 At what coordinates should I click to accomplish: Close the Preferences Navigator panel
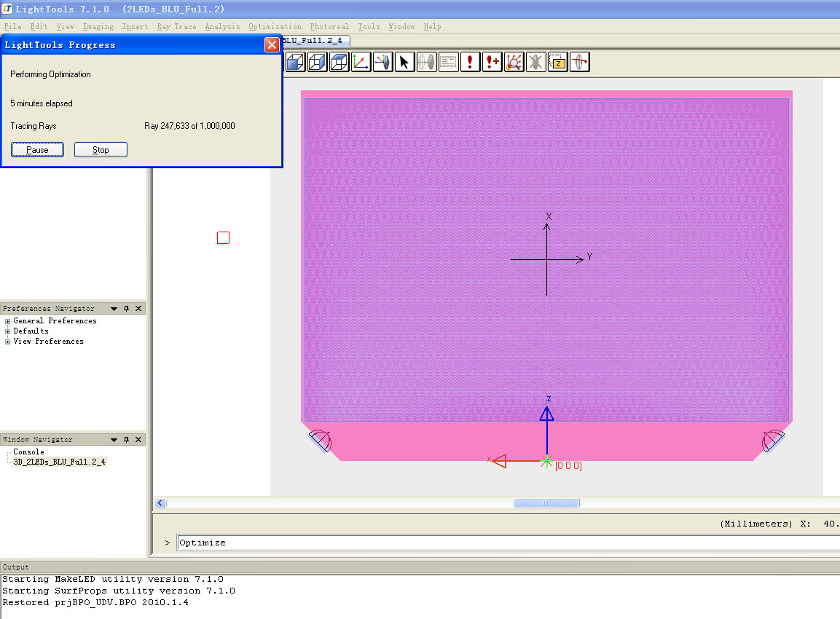point(138,309)
